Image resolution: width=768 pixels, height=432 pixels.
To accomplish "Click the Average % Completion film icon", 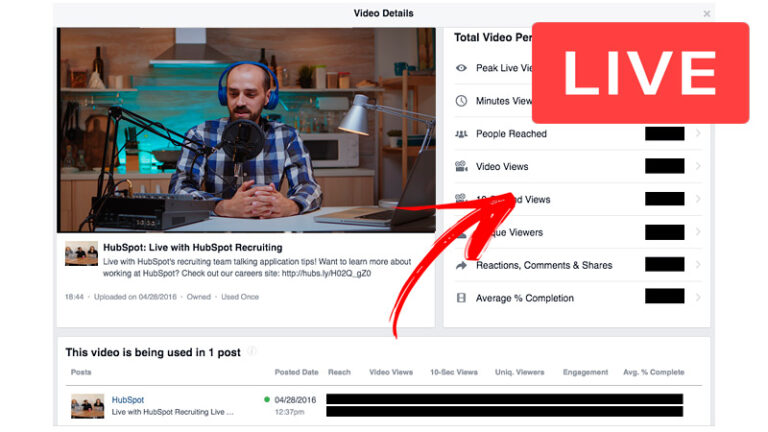I will pos(461,298).
